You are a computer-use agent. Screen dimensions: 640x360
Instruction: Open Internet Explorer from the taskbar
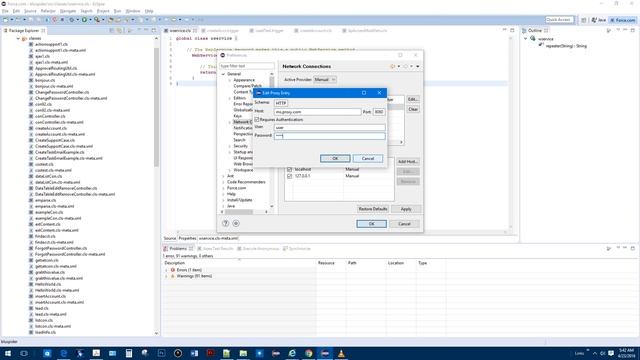pos(292,353)
